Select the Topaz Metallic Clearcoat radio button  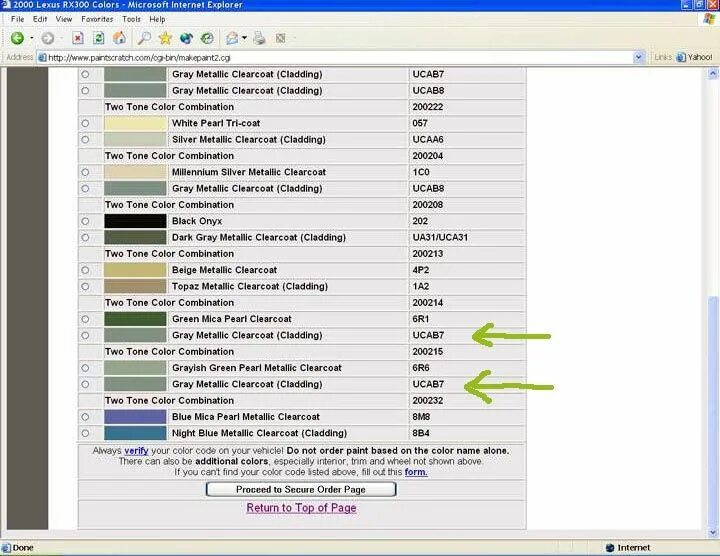[x=85, y=286]
